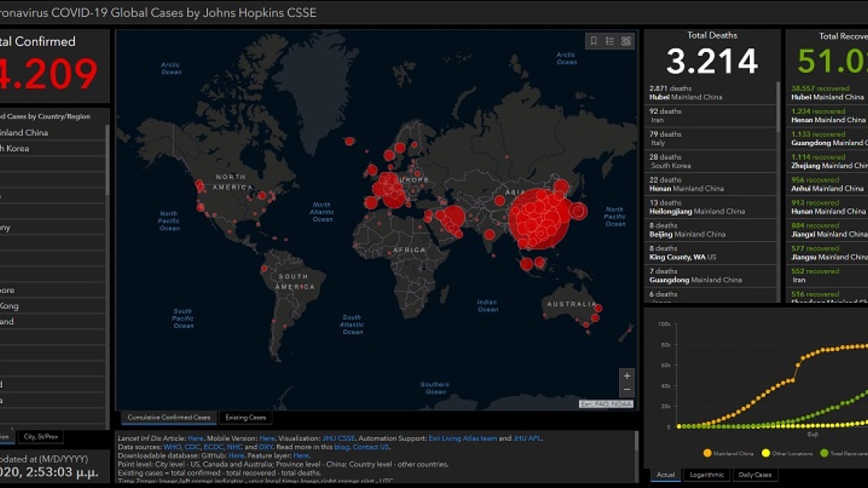Screen dimensions: 868x488
Task: Switch to Existing Cases map tab
Action: point(245,418)
